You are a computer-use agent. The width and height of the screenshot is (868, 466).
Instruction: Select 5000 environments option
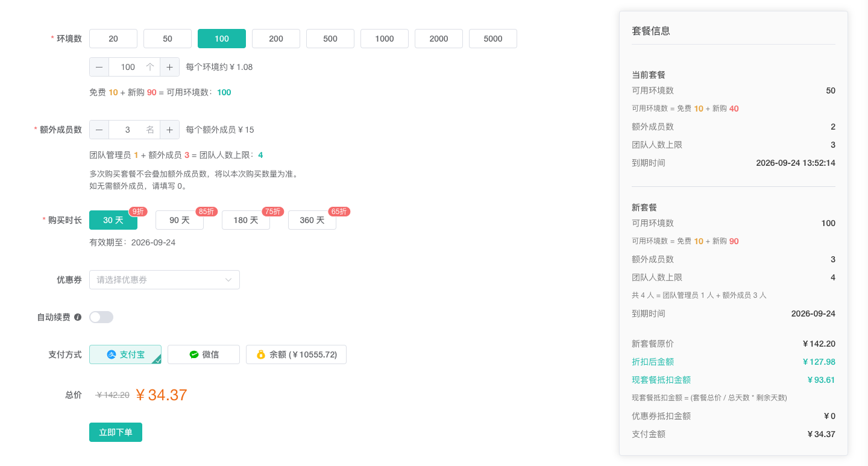click(x=493, y=39)
